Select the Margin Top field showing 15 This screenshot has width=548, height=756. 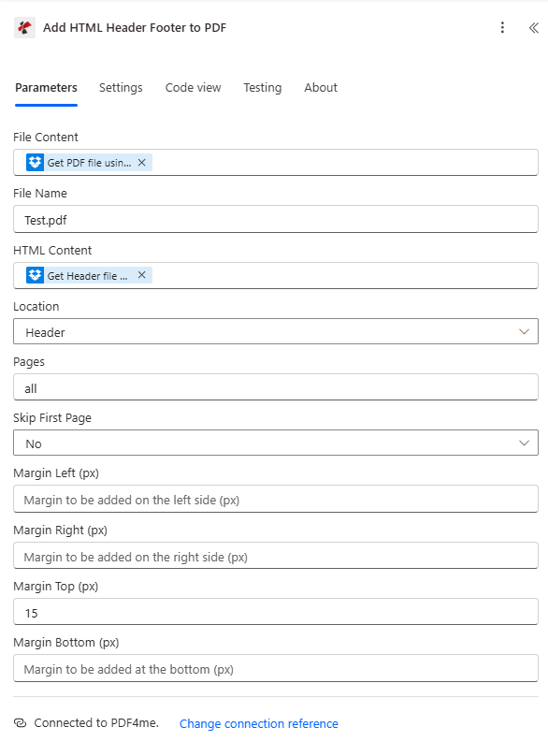[x=274, y=612]
